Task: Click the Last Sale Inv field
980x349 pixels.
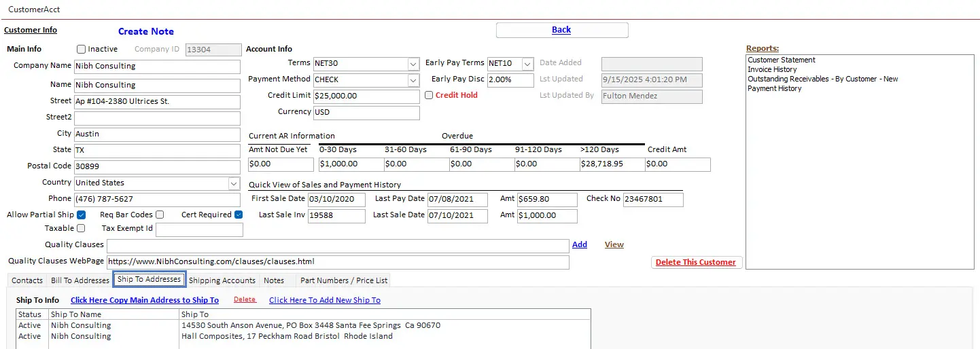Action: tap(336, 216)
